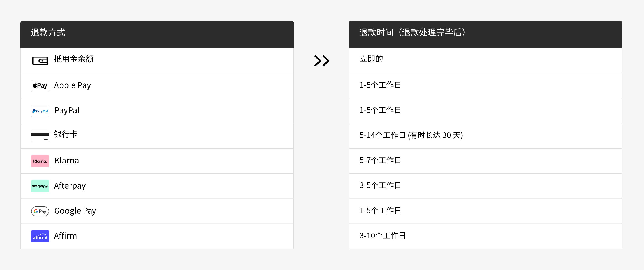Click the pink Klarna logo

[40, 161]
